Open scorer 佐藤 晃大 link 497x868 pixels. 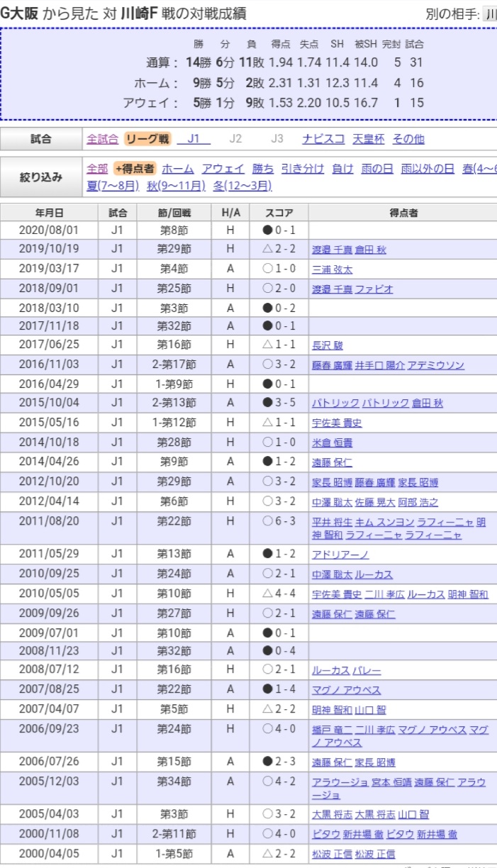point(375,502)
